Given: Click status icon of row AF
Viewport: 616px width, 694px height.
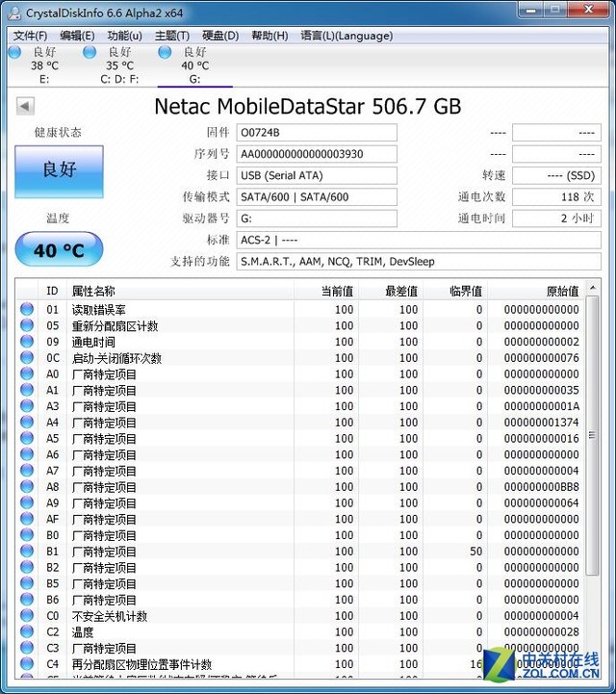Looking at the screenshot, I should 27,519.
